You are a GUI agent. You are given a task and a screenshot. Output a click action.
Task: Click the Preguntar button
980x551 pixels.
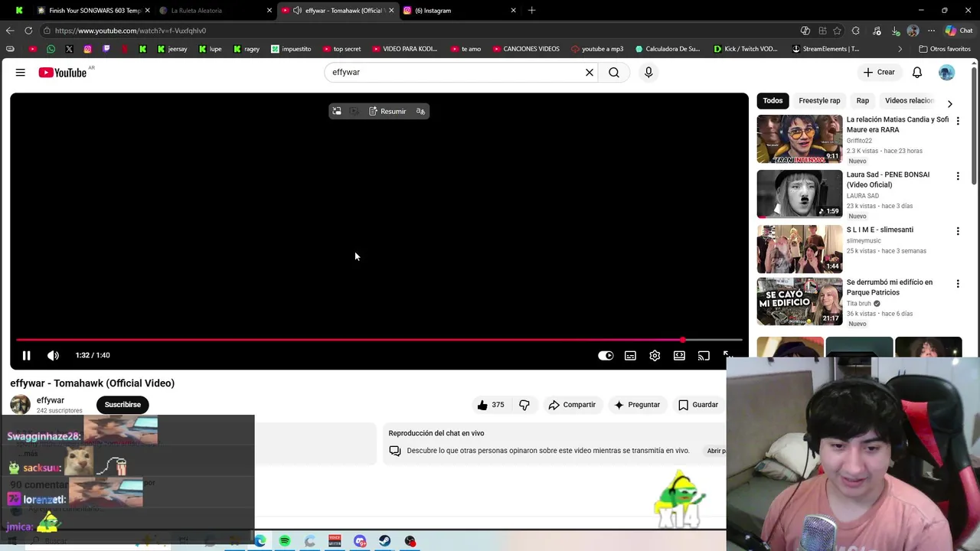(637, 405)
